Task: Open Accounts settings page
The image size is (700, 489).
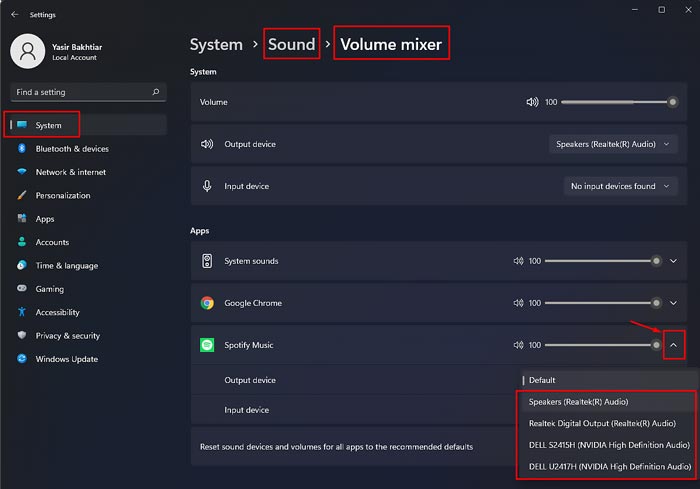Action: 88,242
